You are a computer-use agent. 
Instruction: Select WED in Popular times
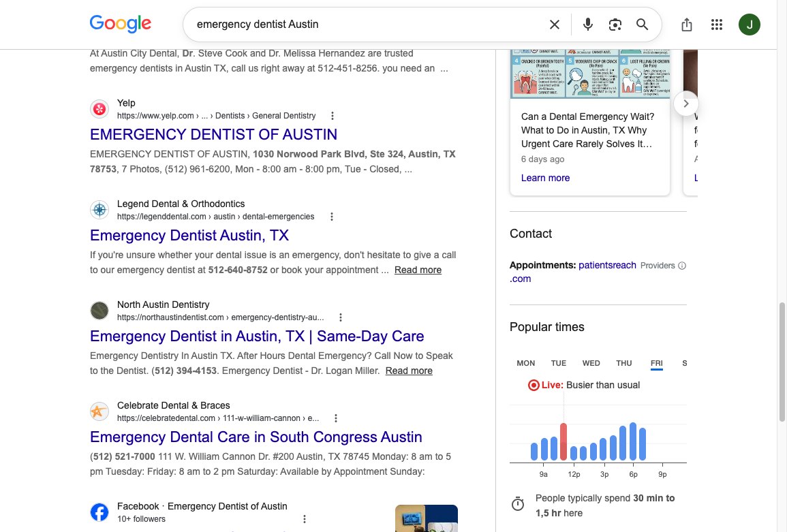pyautogui.click(x=591, y=363)
